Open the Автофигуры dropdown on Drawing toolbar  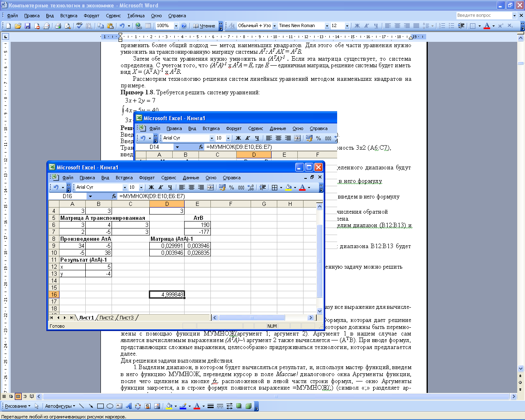pyautogui.click(x=60, y=406)
